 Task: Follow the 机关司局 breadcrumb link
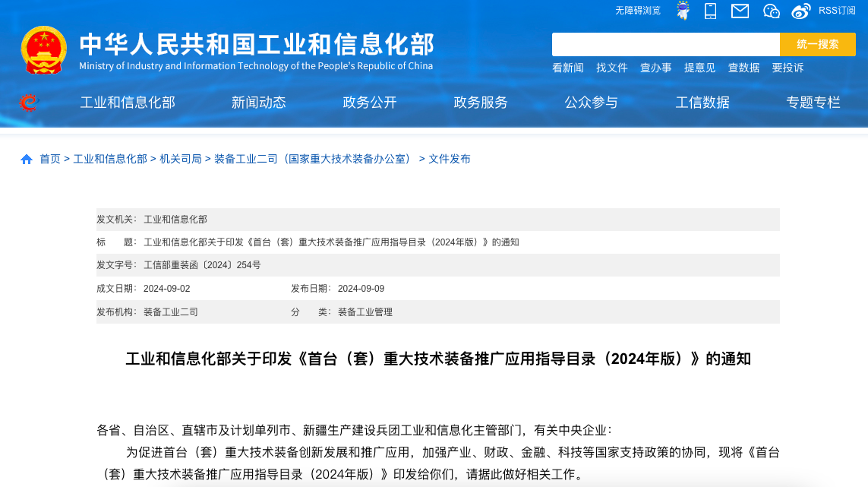click(181, 159)
